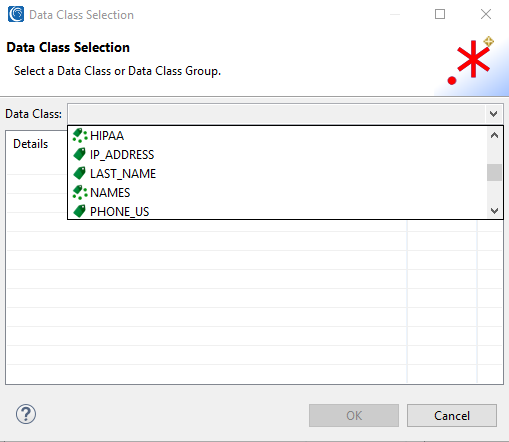Image resolution: width=509 pixels, height=442 pixels.
Task: Select HIPAA from the dropdown list
Action: coord(107,136)
